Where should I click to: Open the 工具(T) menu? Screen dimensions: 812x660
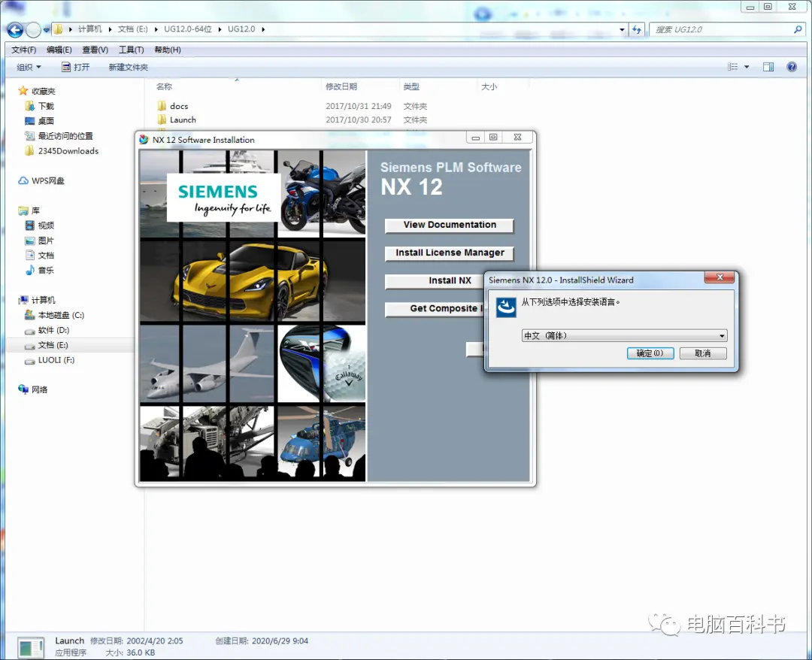coord(131,50)
